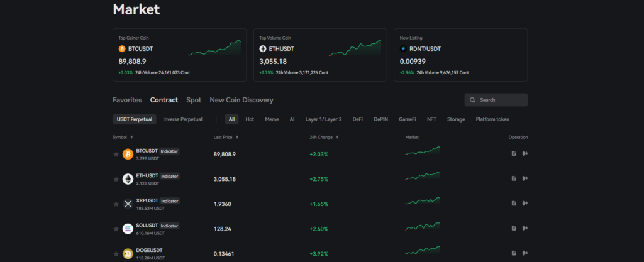Select Inverse Perpetual contract type

[183, 119]
